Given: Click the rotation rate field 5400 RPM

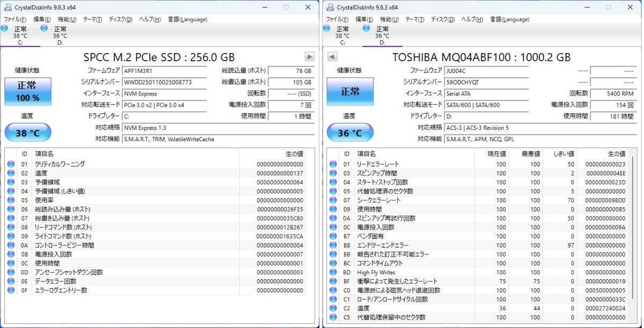Looking at the screenshot, I should [613, 93].
